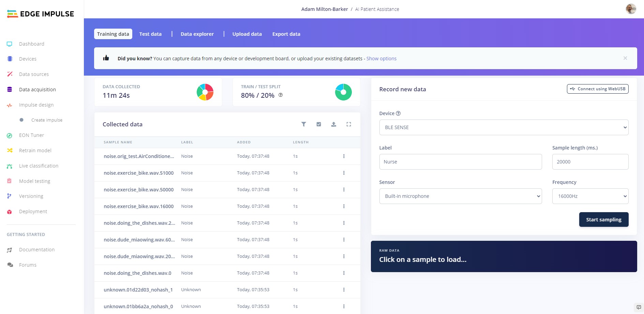Open the Deployment page icon
This screenshot has width=644, height=314.
10,211
